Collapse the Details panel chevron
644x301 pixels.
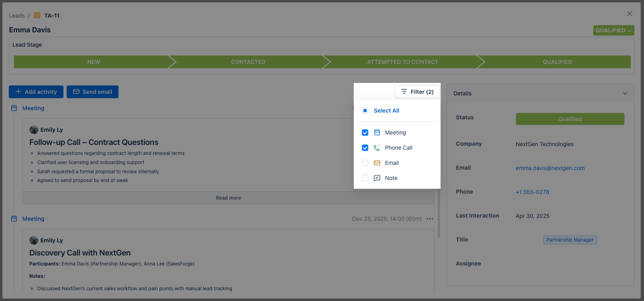coord(625,93)
